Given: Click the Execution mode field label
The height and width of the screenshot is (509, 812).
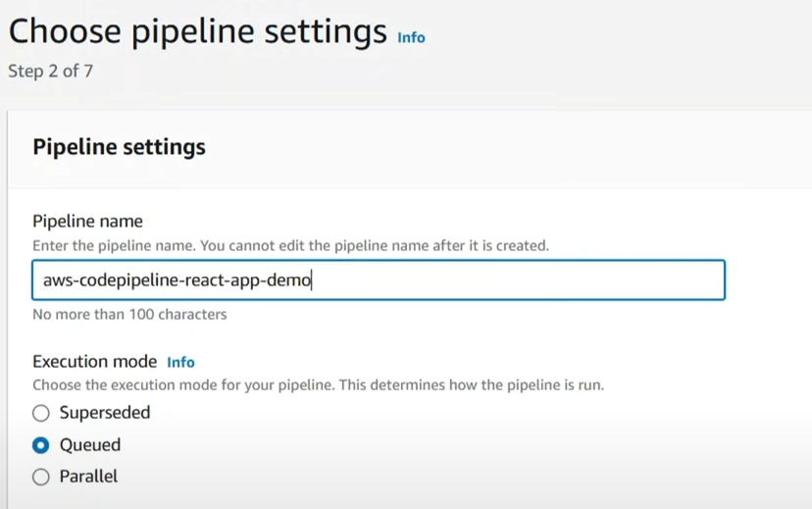Looking at the screenshot, I should coord(95,362).
